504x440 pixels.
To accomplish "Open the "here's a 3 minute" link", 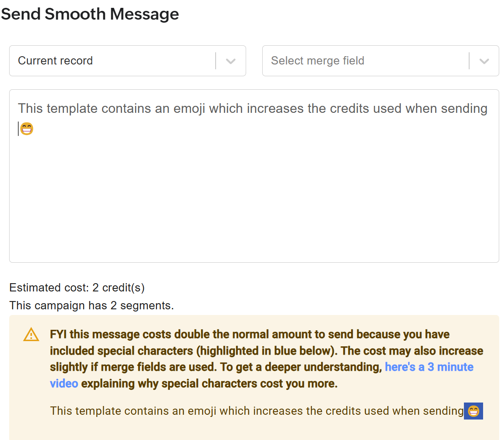I will pyautogui.click(x=429, y=367).
